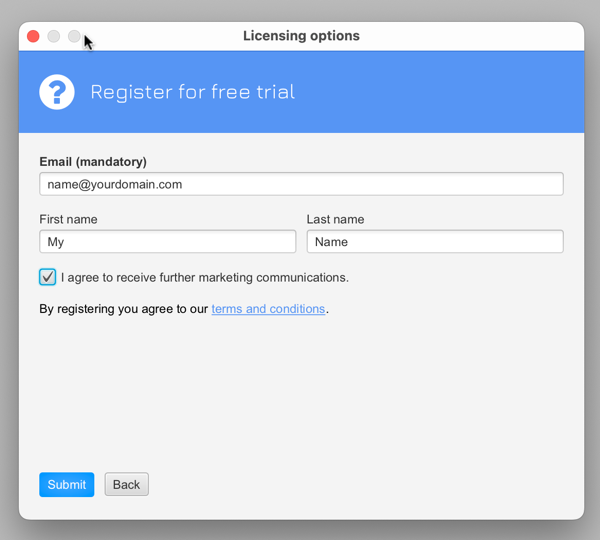Click the question mark help icon

(57, 92)
